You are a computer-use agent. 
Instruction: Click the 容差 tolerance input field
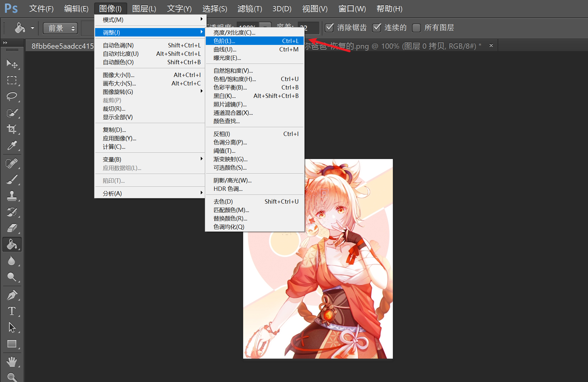point(308,28)
